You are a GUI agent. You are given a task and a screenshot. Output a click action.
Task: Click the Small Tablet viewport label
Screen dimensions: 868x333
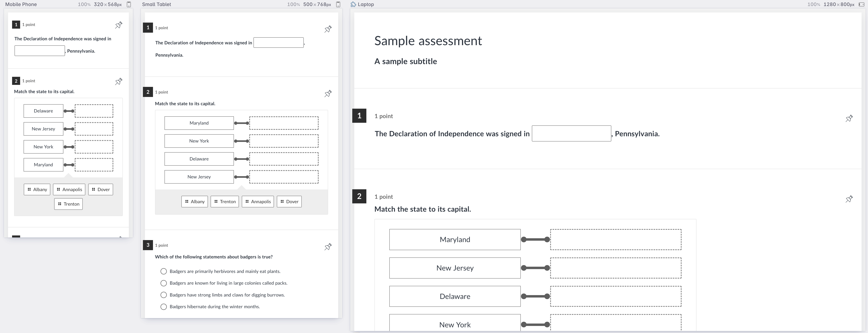pyautogui.click(x=156, y=4)
